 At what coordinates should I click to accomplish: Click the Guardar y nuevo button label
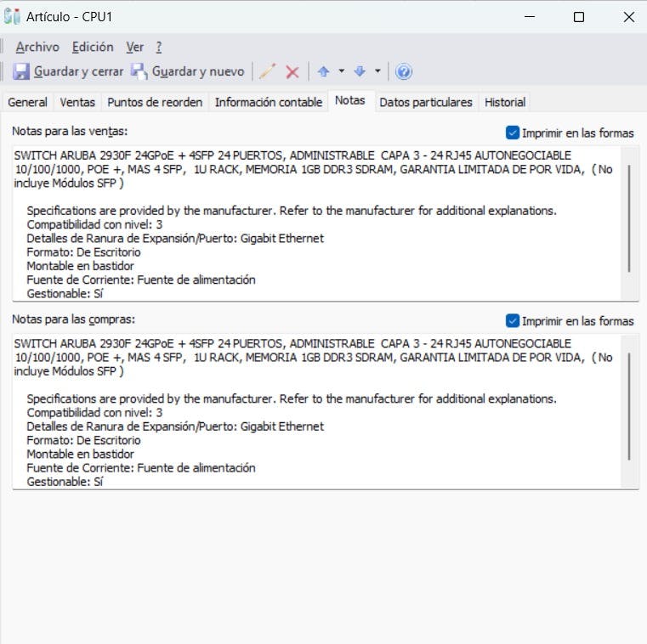[x=198, y=71]
